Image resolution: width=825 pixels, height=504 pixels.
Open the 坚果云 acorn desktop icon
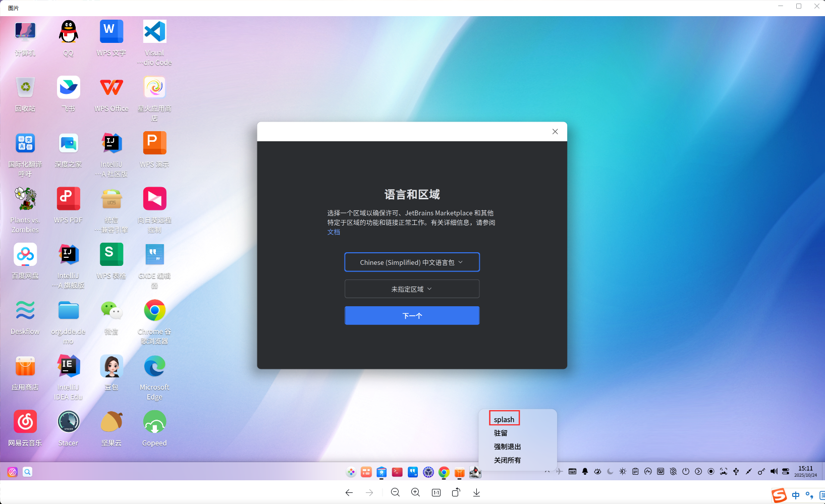[x=112, y=422]
